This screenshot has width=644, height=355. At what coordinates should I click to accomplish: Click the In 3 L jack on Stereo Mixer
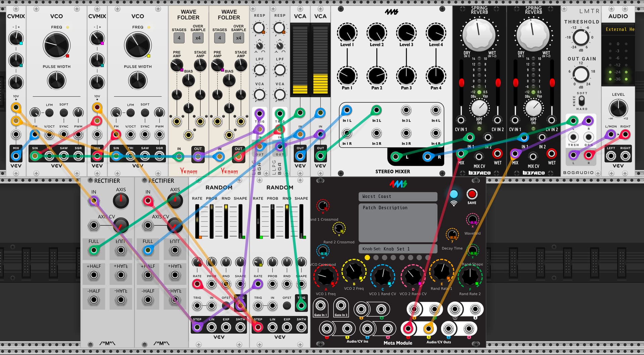406,110
